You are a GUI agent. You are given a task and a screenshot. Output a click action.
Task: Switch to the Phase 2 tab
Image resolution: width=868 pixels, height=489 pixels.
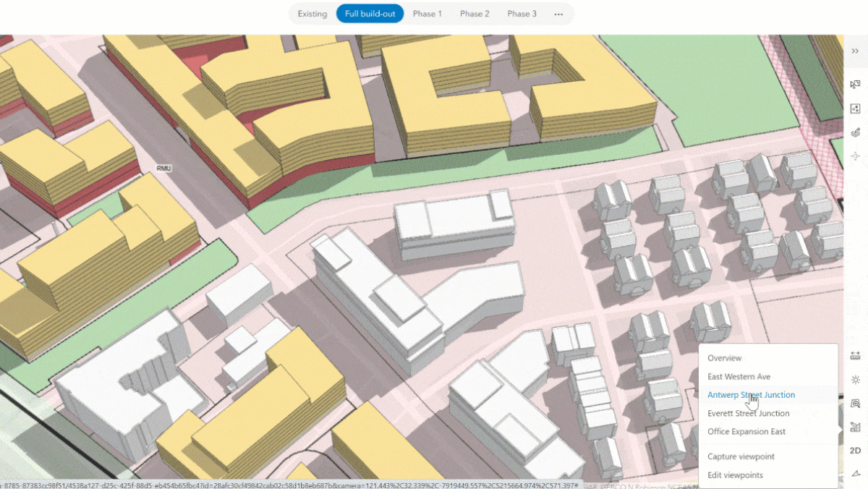tap(475, 13)
